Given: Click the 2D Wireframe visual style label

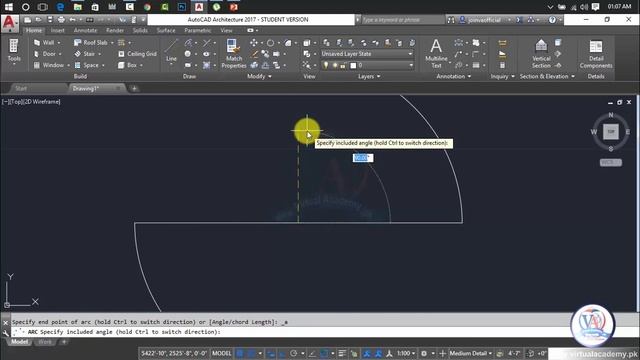Looking at the screenshot, I should (42, 102).
